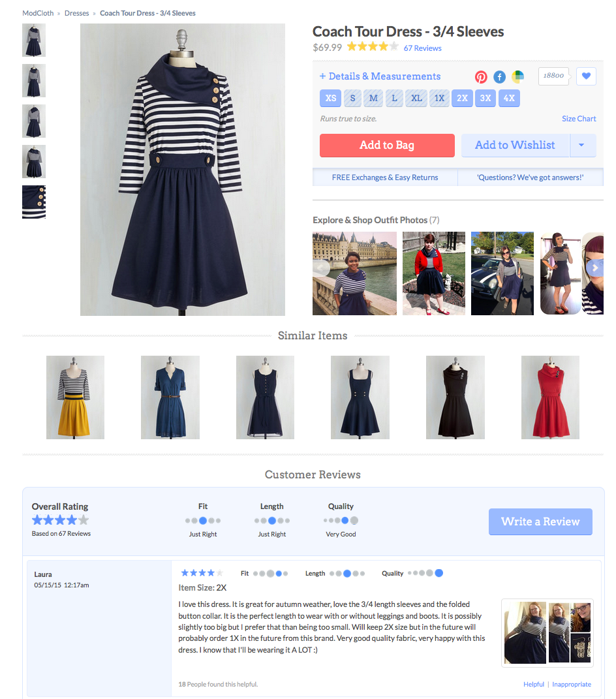Click the Add to Wishlist button
The image size is (616, 699).
pos(516,146)
